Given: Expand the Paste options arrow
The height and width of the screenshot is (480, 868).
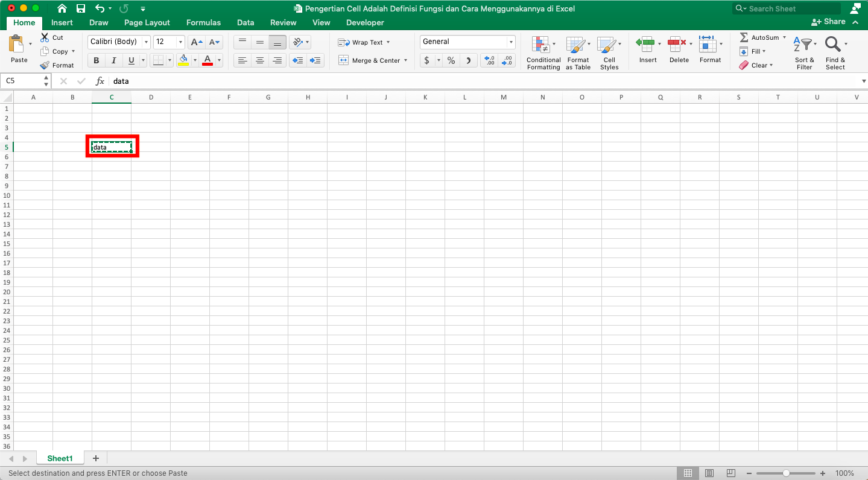Looking at the screenshot, I should point(31,44).
